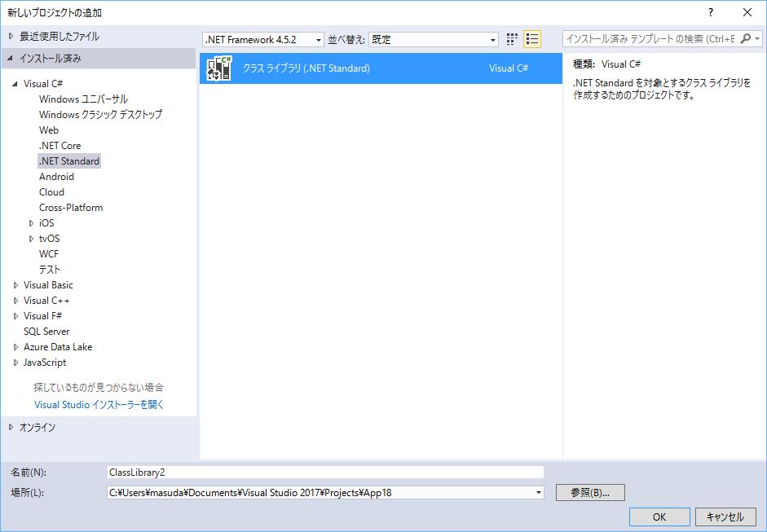This screenshot has width=767, height=532.
Task: Select Cross-Platform category
Action: tap(71, 208)
